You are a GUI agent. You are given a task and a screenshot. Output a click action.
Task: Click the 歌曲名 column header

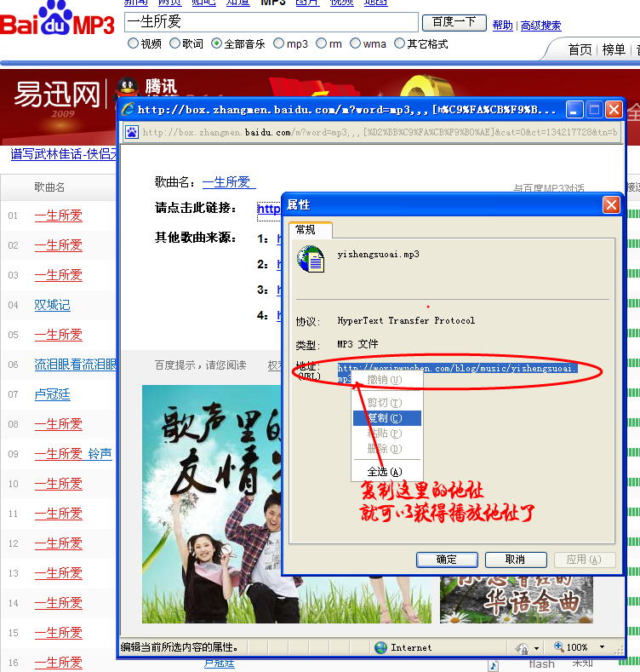[49, 187]
